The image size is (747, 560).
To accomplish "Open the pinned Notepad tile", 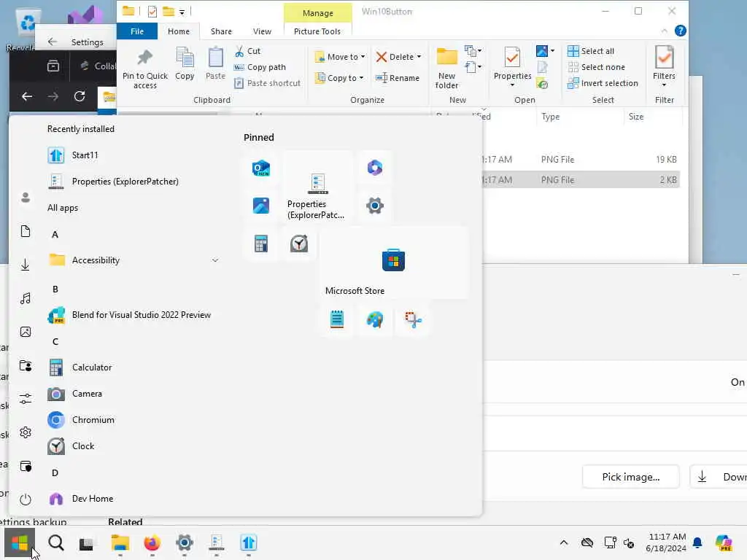I will pos(337,319).
